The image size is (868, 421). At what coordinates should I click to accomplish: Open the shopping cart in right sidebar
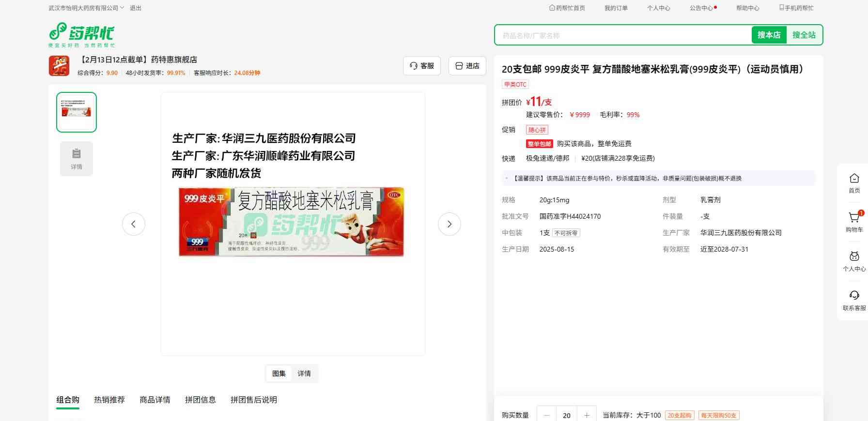854,218
